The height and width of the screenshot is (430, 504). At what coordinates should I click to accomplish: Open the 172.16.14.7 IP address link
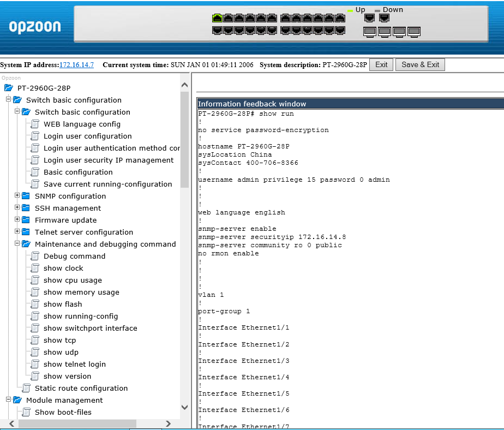pyautogui.click(x=76, y=64)
